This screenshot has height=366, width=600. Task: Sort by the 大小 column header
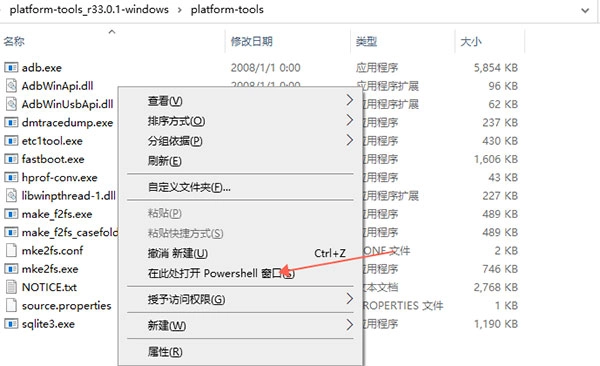click(471, 41)
